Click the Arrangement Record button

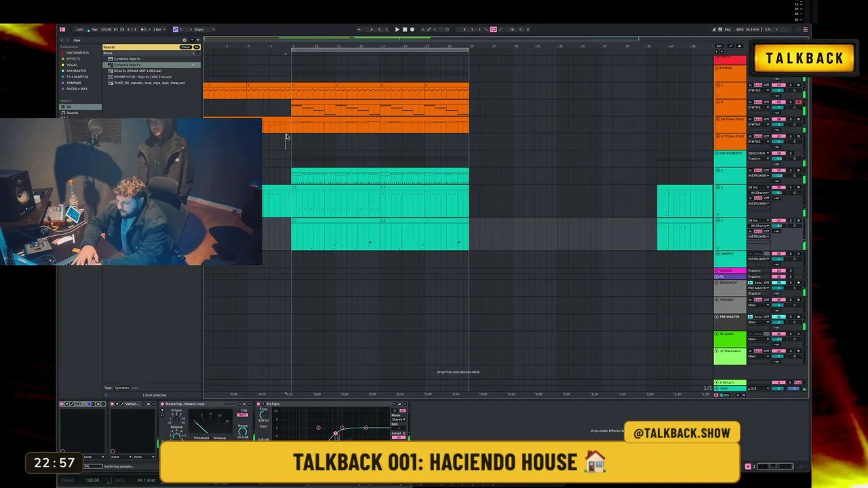click(412, 29)
